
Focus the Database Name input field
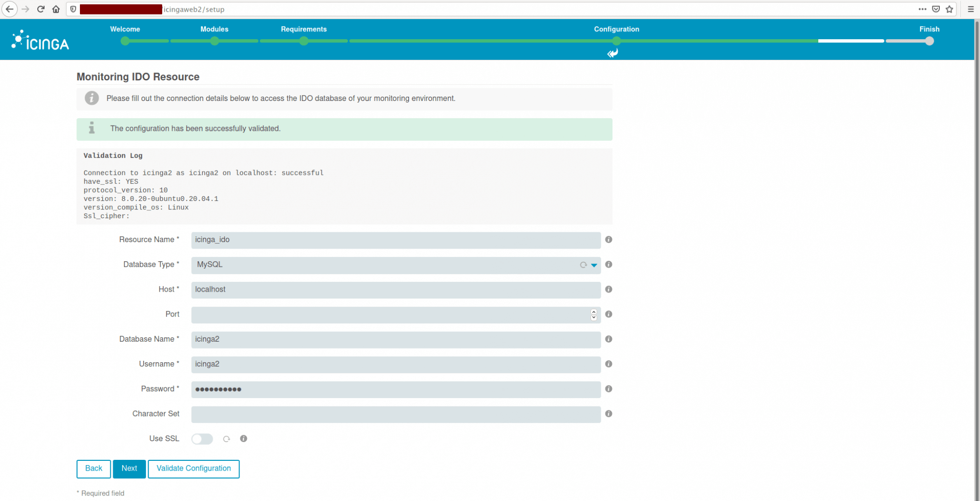point(396,340)
